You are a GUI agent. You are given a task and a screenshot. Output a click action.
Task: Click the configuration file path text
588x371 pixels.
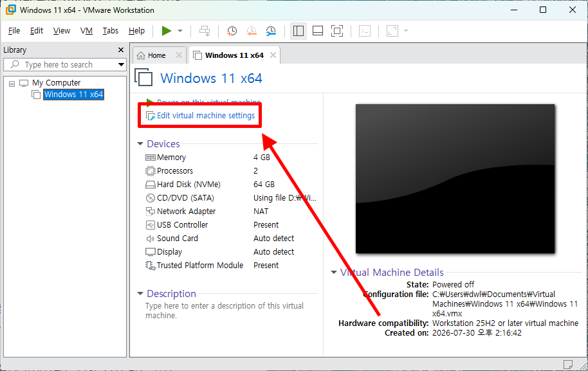click(x=505, y=304)
